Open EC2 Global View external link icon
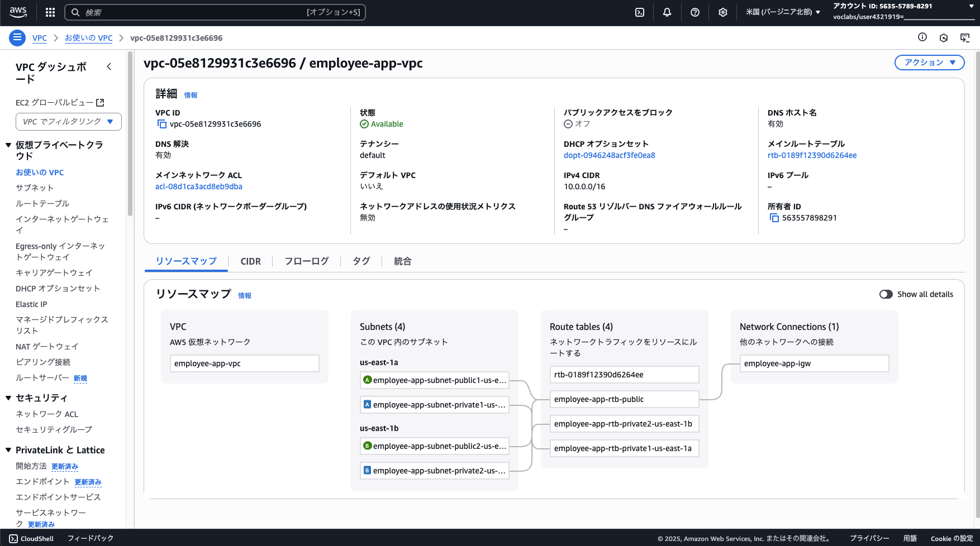980x546 pixels. (101, 103)
